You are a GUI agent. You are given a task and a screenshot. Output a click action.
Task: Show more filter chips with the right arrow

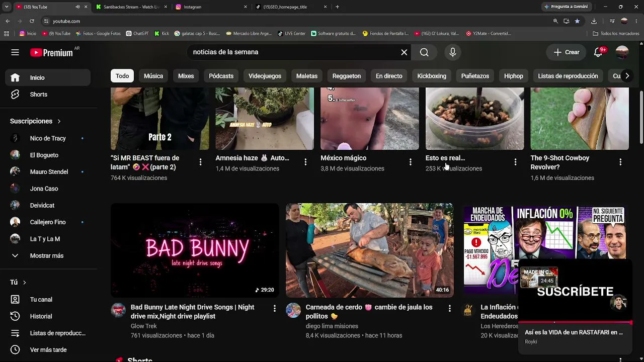[x=627, y=76]
